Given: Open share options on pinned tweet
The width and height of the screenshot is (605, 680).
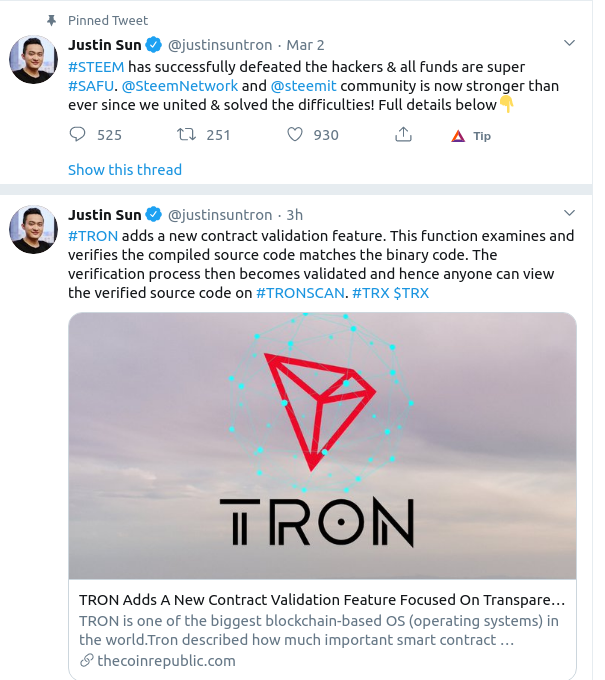Looking at the screenshot, I should pos(403,134).
